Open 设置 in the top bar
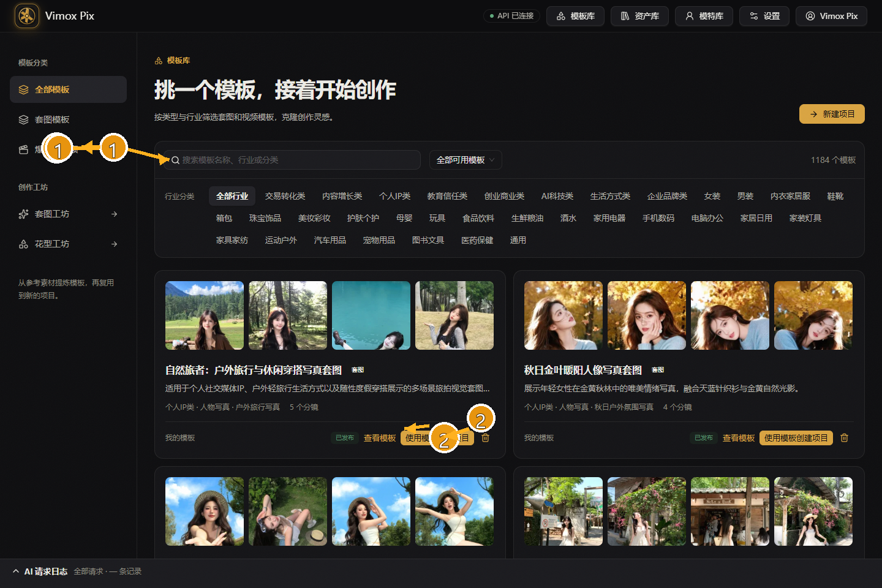Viewport: 882px width, 588px height. 764,16
